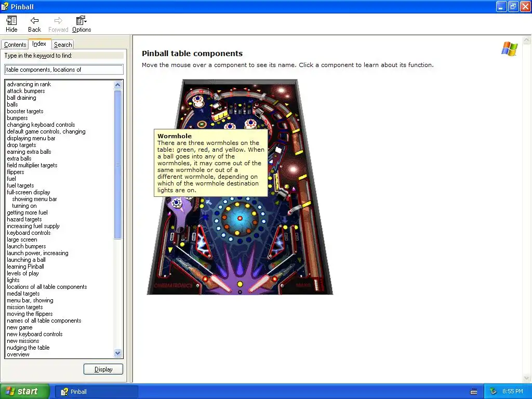The width and height of the screenshot is (532, 399).
Task: Select 'field multiplier targets' entry
Action: click(x=32, y=165)
